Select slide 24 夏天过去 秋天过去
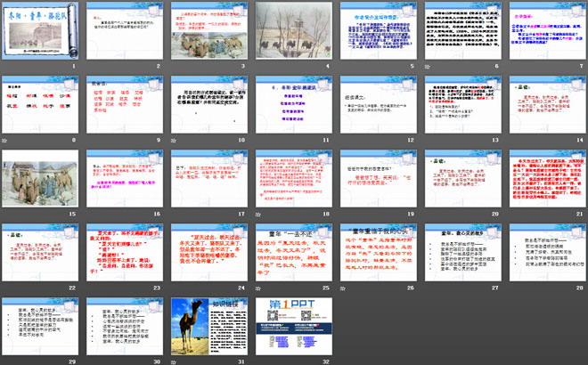 pos(209,252)
